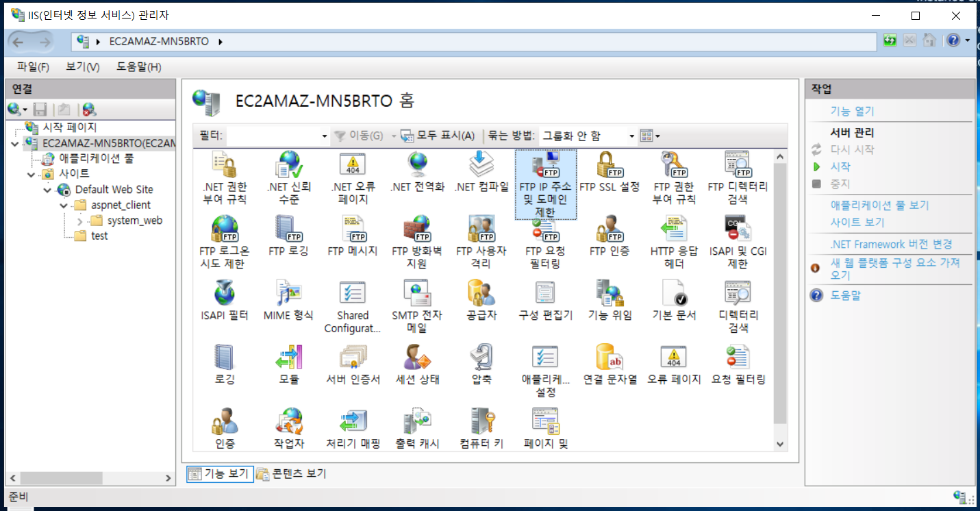The height and width of the screenshot is (511, 980).
Task: Open 애플리케이션 풀 보기 link
Action: pyautogui.click(x=879, y=205)
